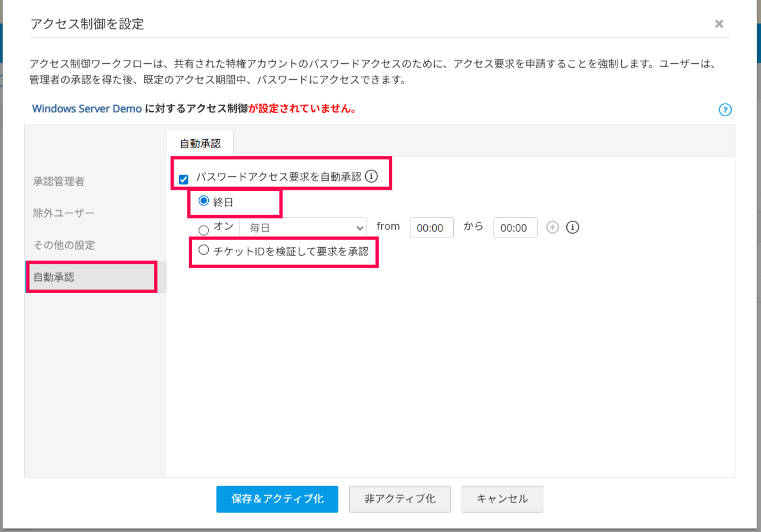Screen dimensions: 761x532
Task: Open 承認管理者 in the left sidebar
Action: [59, 181]
